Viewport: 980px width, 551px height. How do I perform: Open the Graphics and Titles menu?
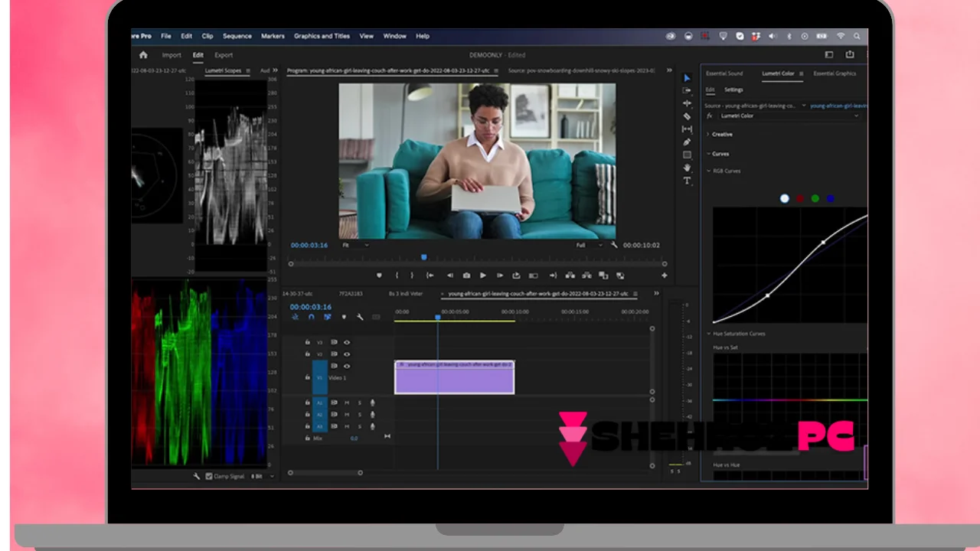tap(322, 36)
